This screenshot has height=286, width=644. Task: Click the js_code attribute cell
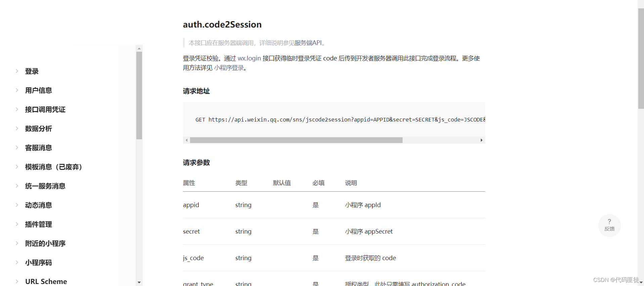tap(193, 258)
